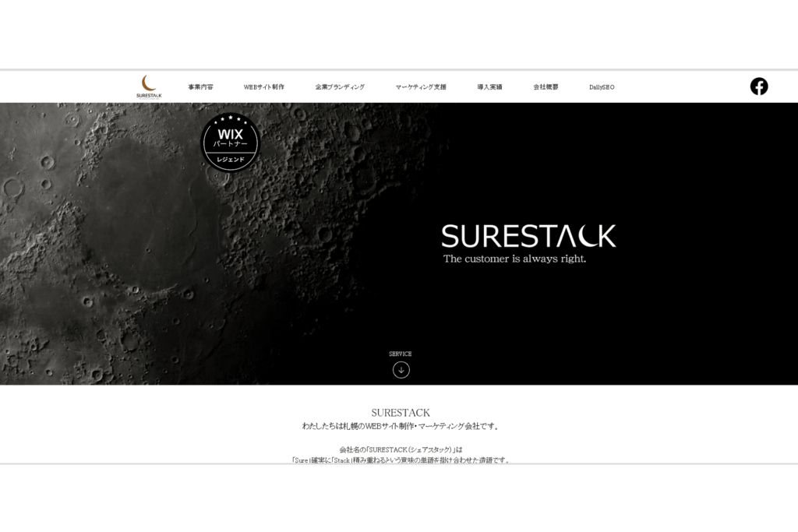
Task: Click the SURESTACK crescent moon logo in header
Action: [148, 86]
